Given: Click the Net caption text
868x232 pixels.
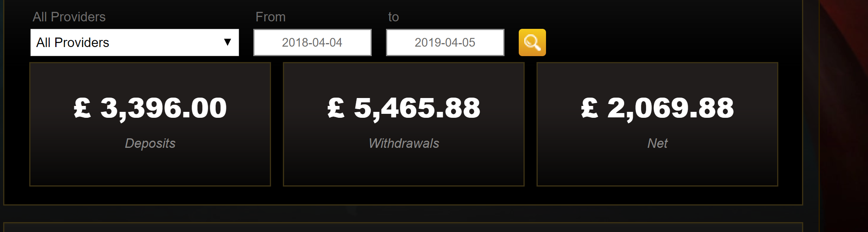Looking at the screenshot, I should point(657,143).
